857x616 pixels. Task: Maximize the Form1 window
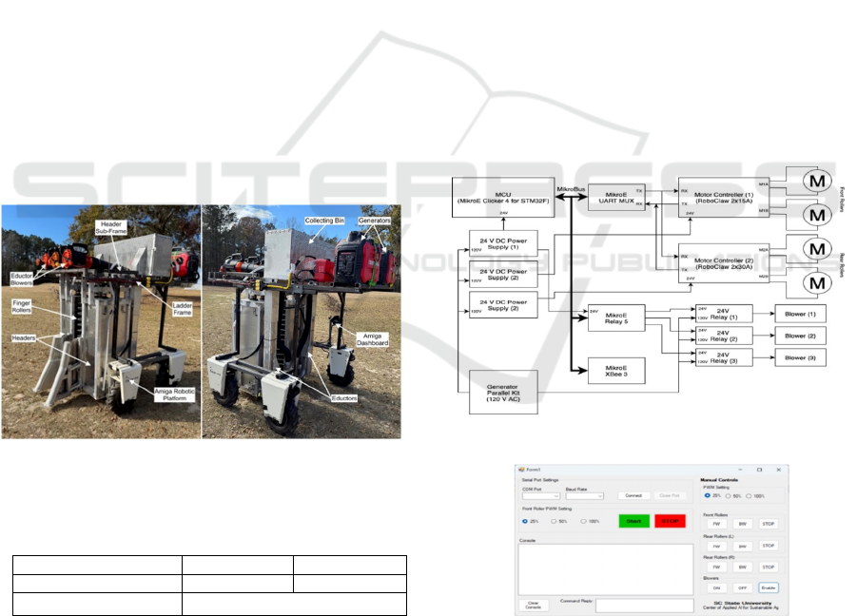(759, 470)
